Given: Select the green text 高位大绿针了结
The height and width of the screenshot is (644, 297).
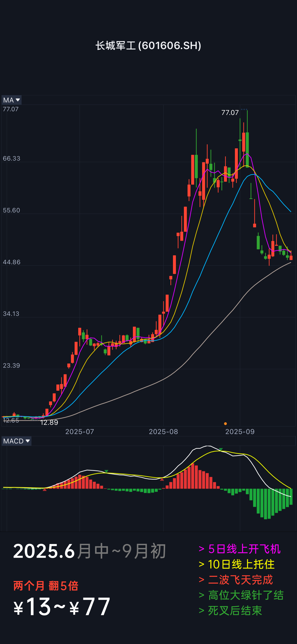Looking at the screenshot, I should [241, 595].
